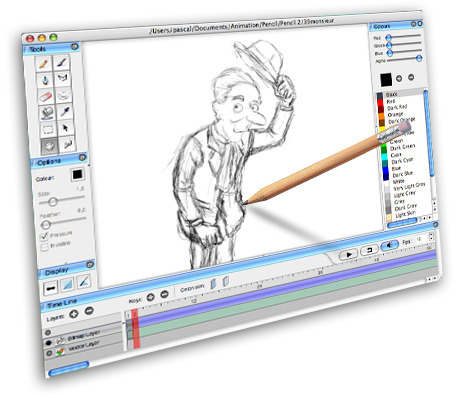Collapse the Options panel header button
Viewport: 468px width, 397px height.
pos(82,157)
